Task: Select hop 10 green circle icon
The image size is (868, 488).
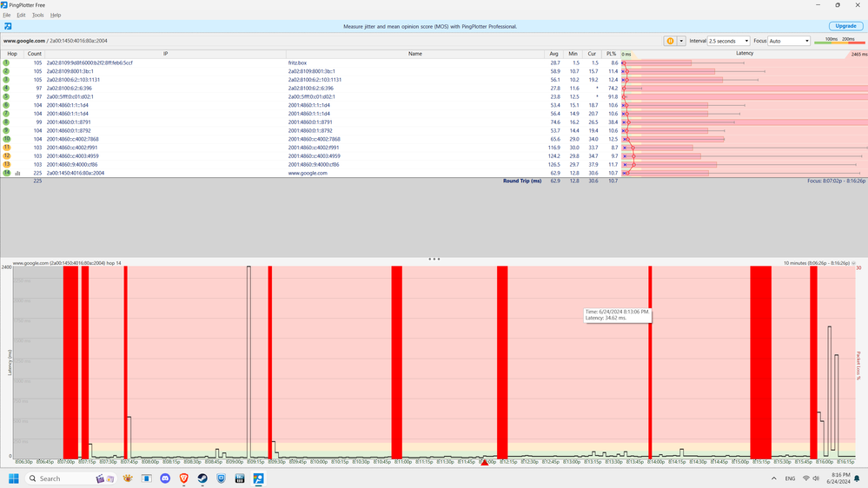Action: [6, 139]
